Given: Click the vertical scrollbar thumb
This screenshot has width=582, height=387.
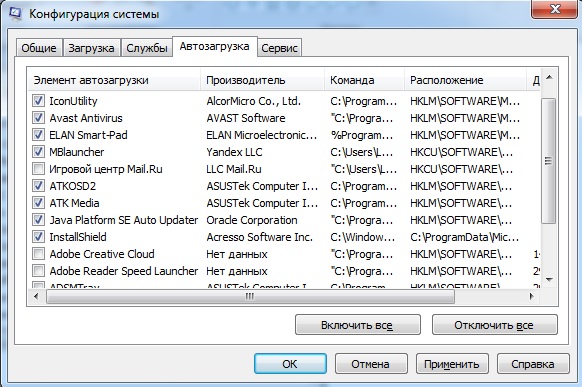Looking at the screenshot, I should point(549,161).
